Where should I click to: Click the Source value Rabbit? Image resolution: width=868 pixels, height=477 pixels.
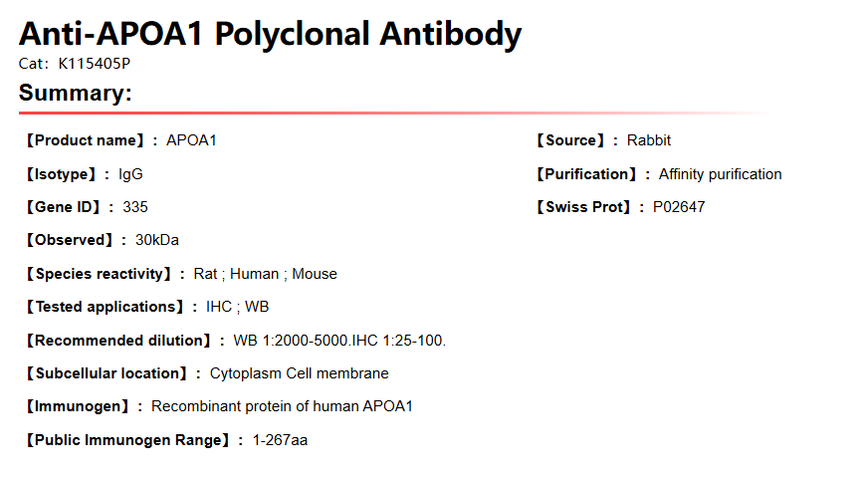649,140
